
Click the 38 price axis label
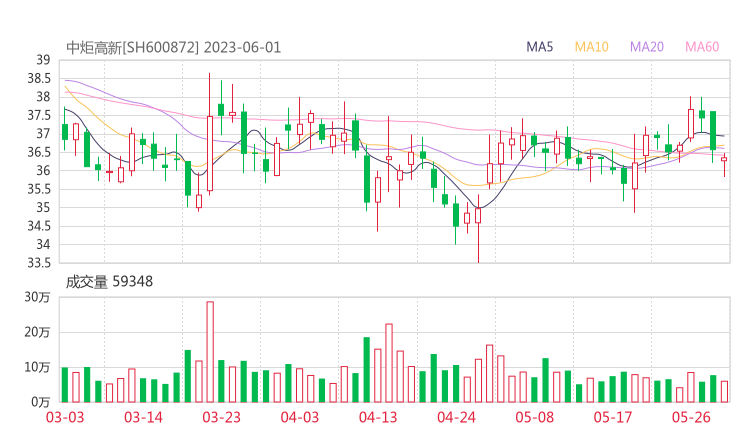pos(43,97)
